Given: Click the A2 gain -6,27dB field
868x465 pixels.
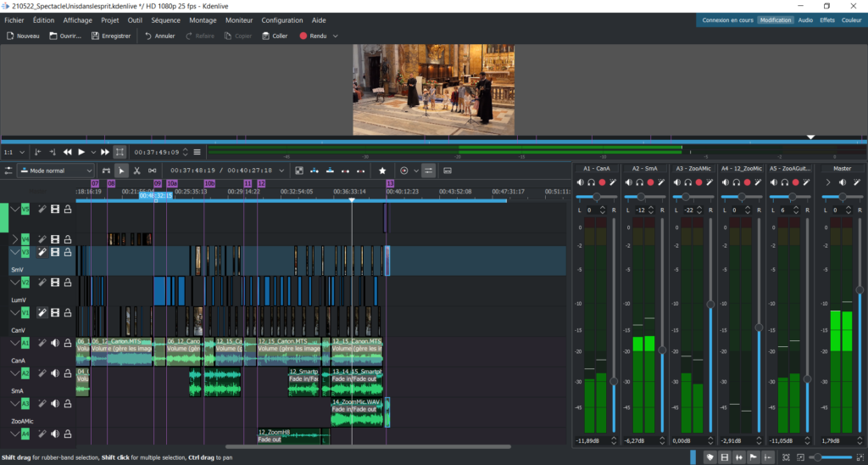Looking at the screenshot, I should pyautogui.click(x=642, y=440).
